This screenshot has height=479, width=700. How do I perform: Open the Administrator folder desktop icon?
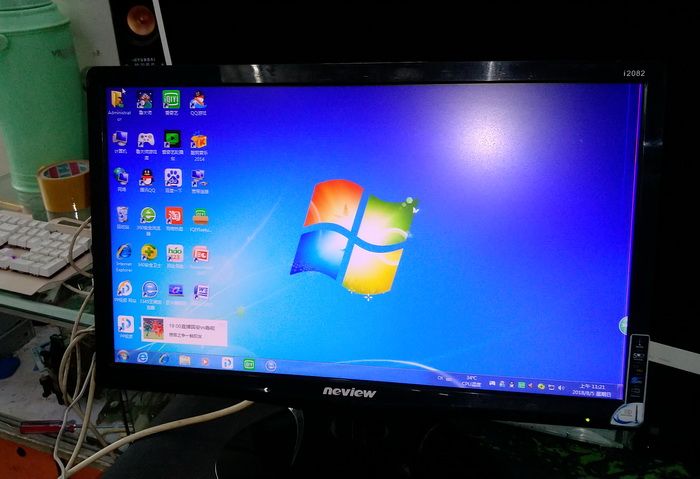click(118, 99)
